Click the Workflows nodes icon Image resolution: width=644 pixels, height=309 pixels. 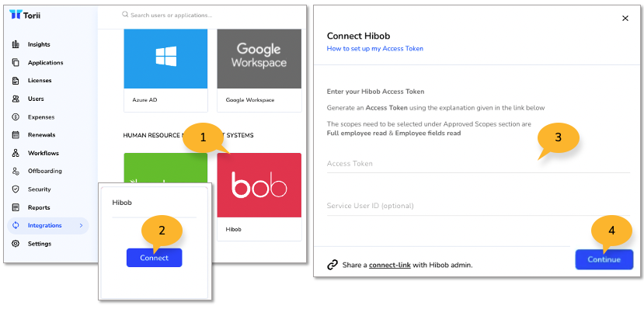tap(16, 153)
